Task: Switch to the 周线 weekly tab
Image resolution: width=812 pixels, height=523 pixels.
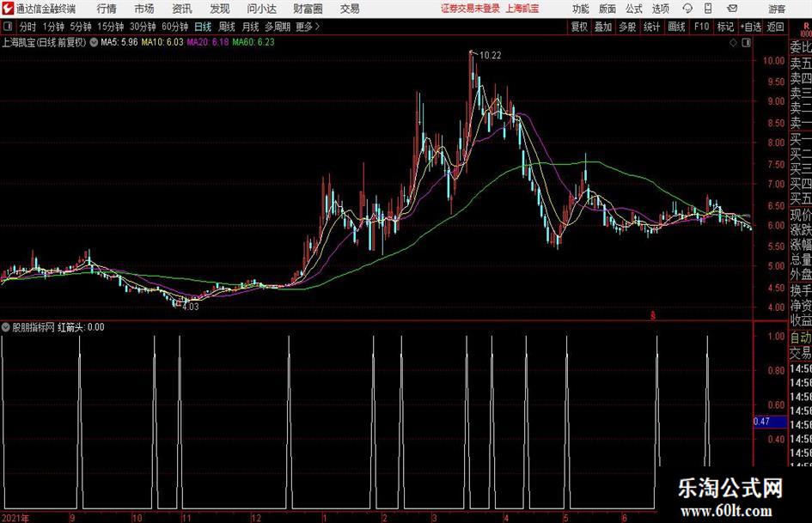Action: tap(226, 27)
